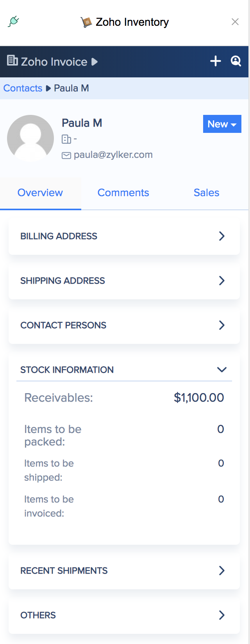Open the New dropdown button
Viewport: 250px width, 644px height.
[222, 124]
